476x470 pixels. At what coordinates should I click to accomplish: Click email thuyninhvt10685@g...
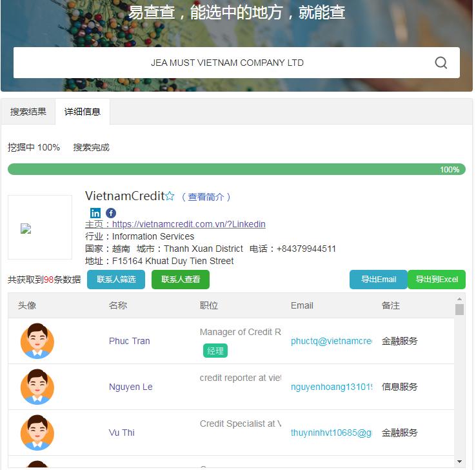tap(331, 433)
